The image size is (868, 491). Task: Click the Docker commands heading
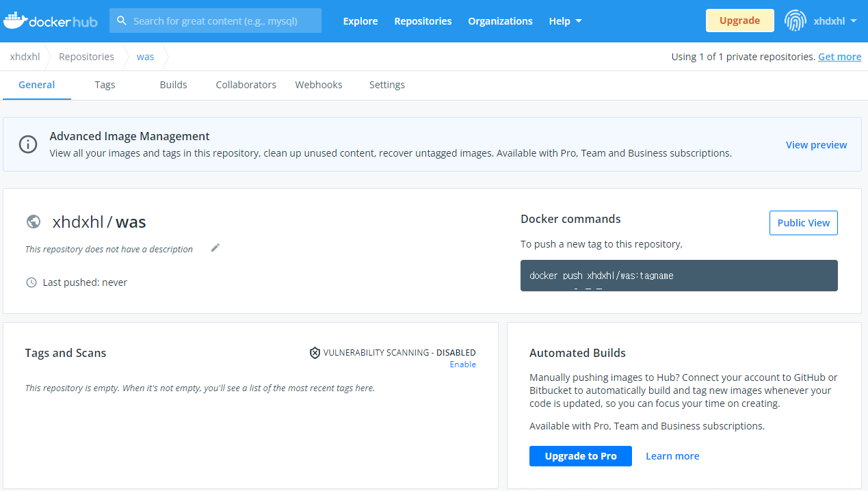[570, 219]
